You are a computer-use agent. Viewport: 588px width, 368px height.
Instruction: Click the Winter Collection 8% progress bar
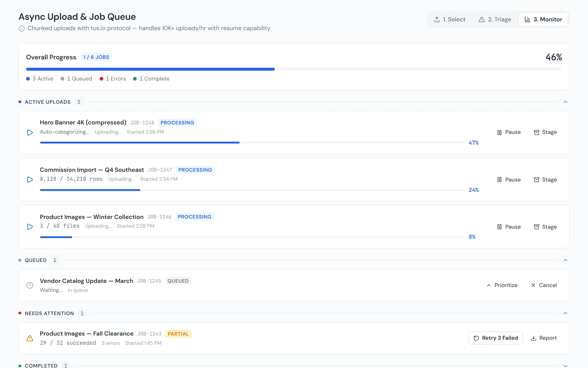tap(252, 237)
